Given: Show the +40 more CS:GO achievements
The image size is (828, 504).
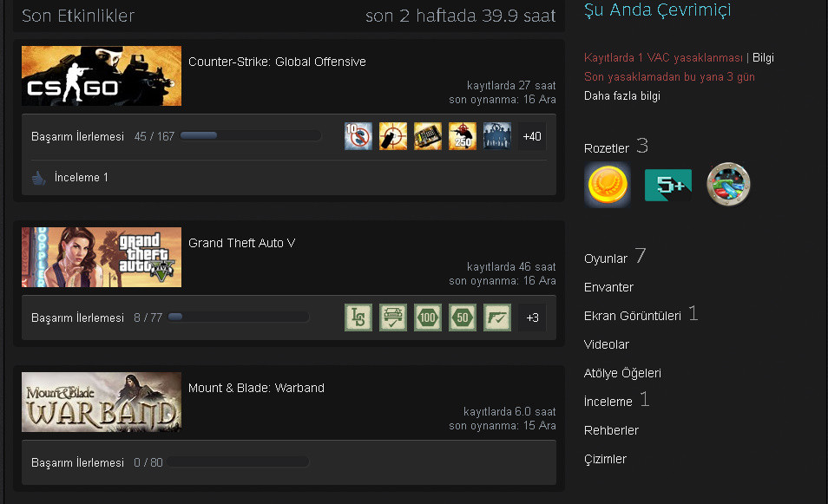Looking at the screenshot, I should click(x=532, y=136).
